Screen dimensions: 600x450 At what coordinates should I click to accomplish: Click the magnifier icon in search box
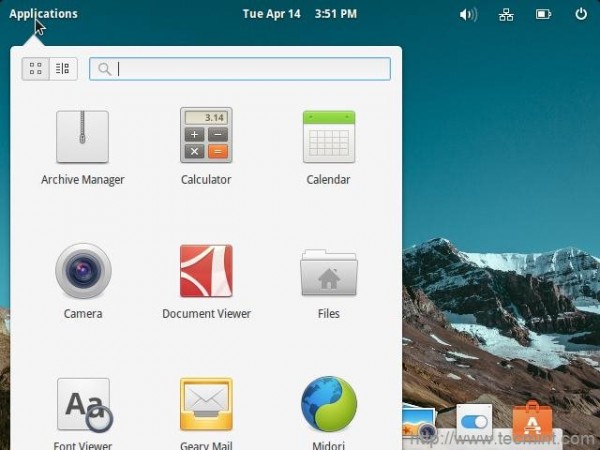tap(104, 69)
